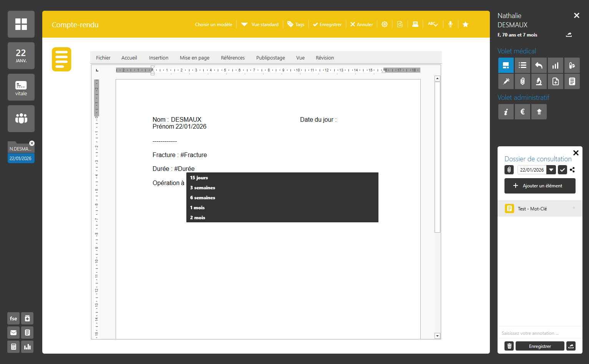Image resolution: width=589 pixels, height=364 pixels.
Task: Click the microphone dictation icon
Action: (x=450, y=24)
